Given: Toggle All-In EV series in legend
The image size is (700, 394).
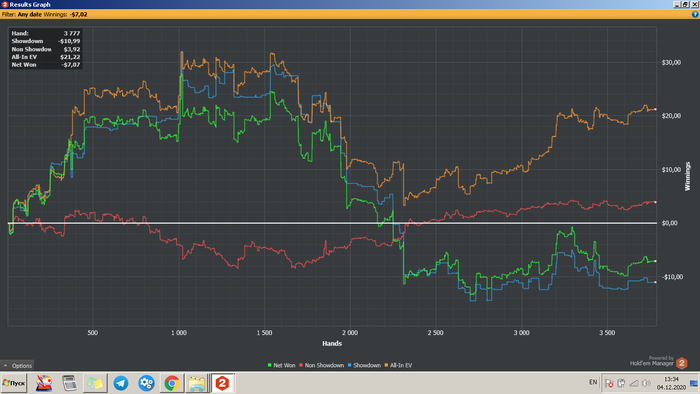Looking at the screenshot, I should pos(398,365).
